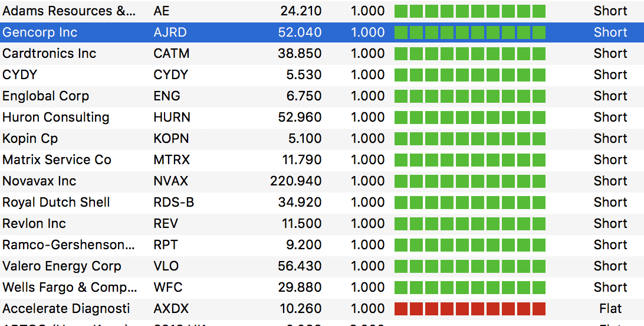The image size is (644, 326).
Task: Click price 5.530 for CYDY
Action: click(304, 75)
